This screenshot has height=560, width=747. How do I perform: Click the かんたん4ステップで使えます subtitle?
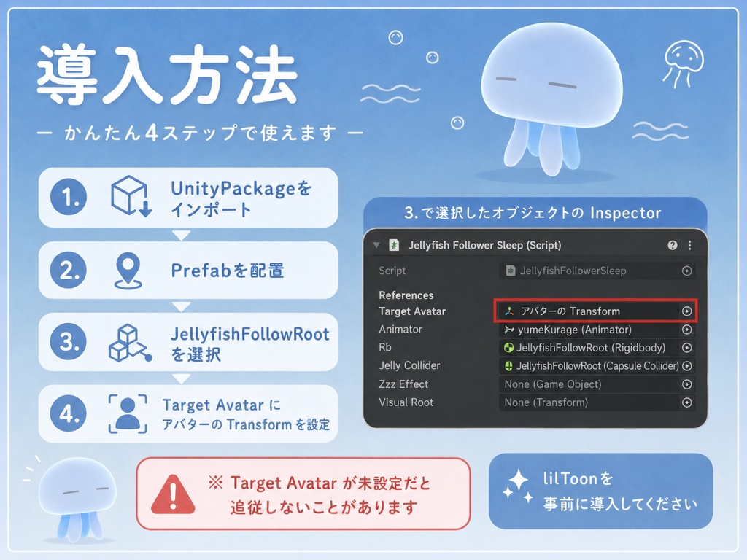click(200, 133)
